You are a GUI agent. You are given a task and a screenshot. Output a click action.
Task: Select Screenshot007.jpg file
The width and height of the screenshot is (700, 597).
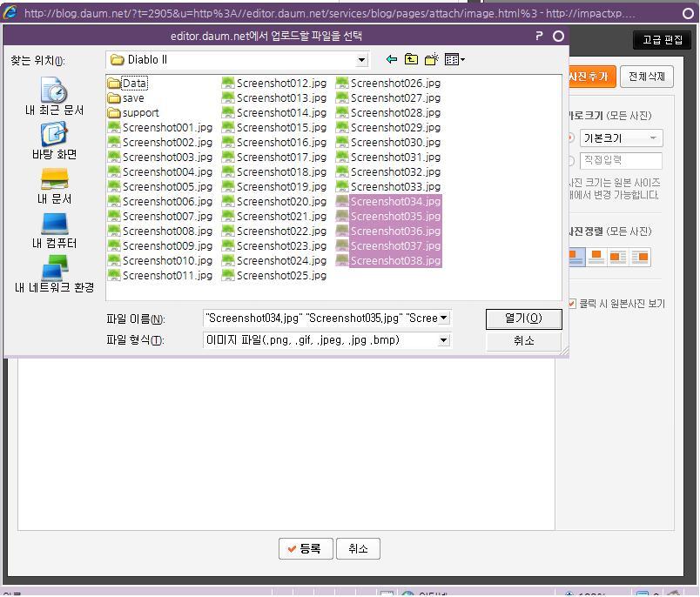tap(160, 217)
